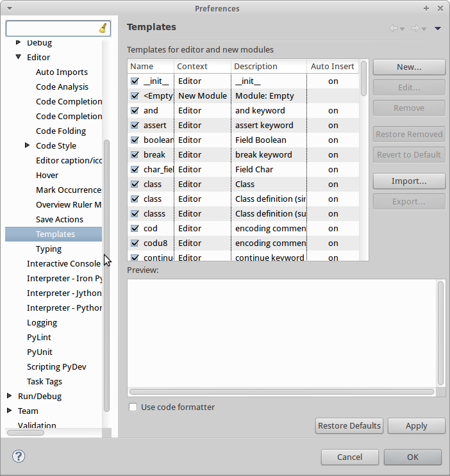Collapse the Editor tree node

19,58
